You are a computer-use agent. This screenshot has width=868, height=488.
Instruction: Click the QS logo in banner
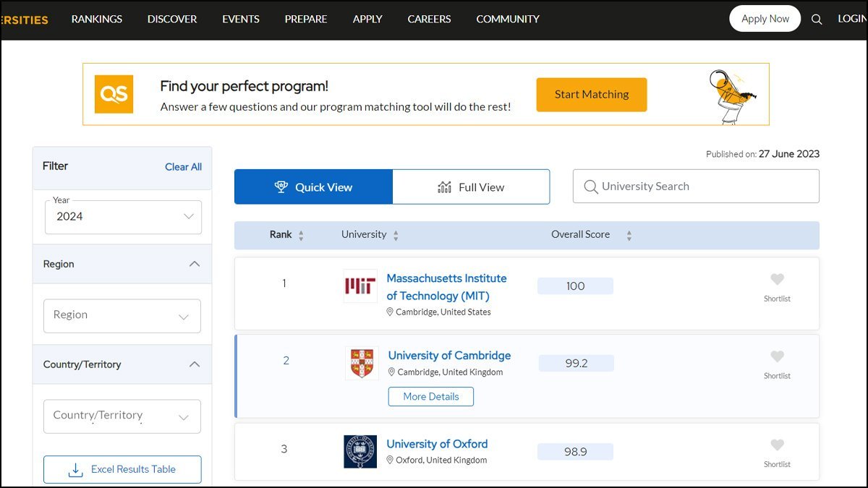pos(114,94)
